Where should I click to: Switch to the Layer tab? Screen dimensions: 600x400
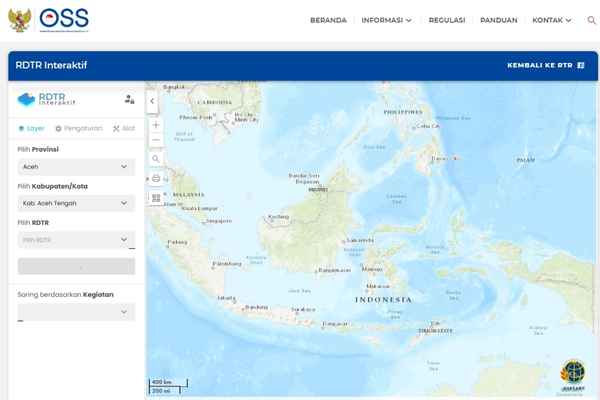pos(32,129)
